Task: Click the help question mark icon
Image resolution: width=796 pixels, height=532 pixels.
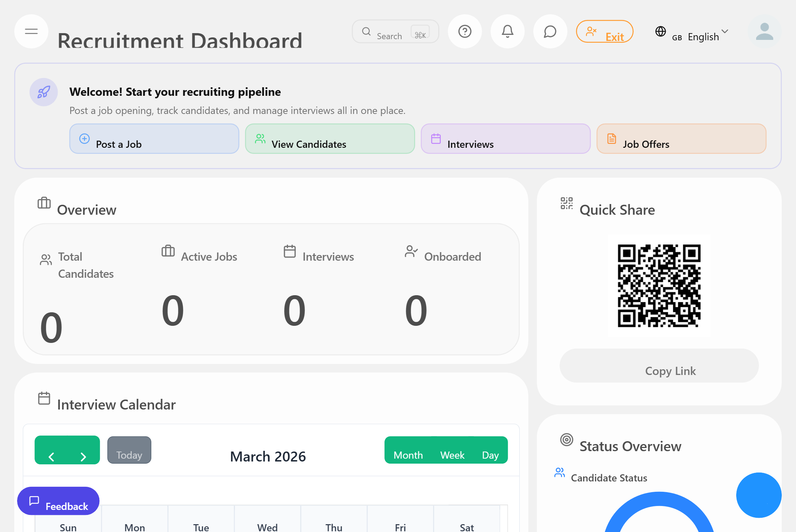Action: pyautogui.click(x=465, y=31)
